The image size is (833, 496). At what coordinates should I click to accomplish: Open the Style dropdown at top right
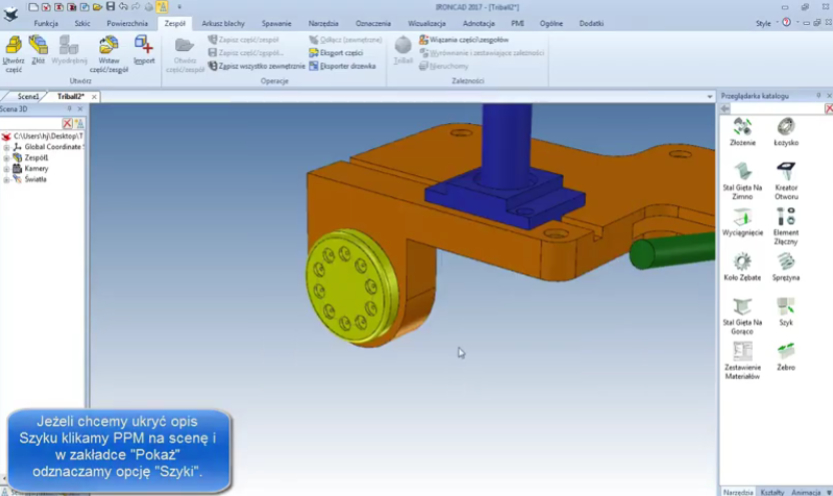click(x=765, y=22)
